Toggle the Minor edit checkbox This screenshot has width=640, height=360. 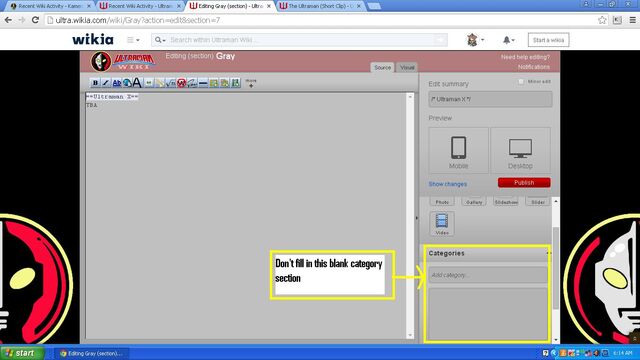[x=521, y=82]
